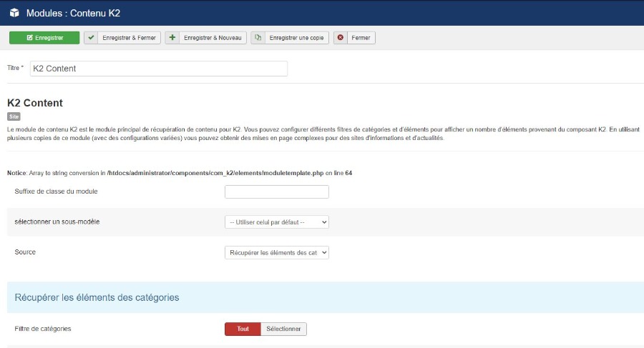Click the Fermer button label
The height and width of the screenshot is (348, 644).
coord(361,38)
